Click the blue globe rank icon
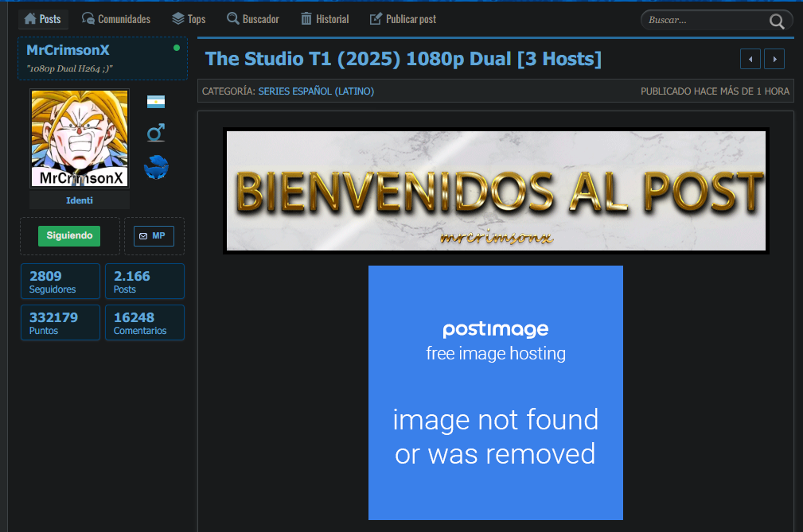803x532 pixels. (156, 167)
